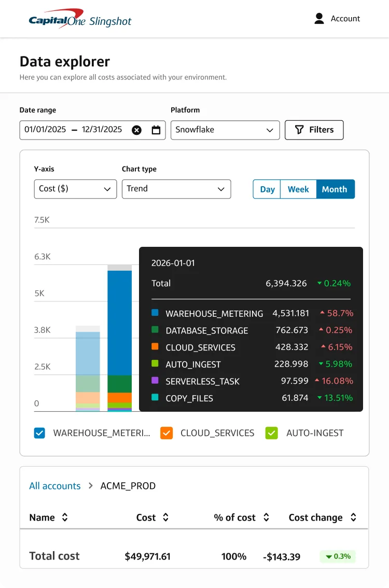Open the Filters button
The image size is (389, 588).
314,130
